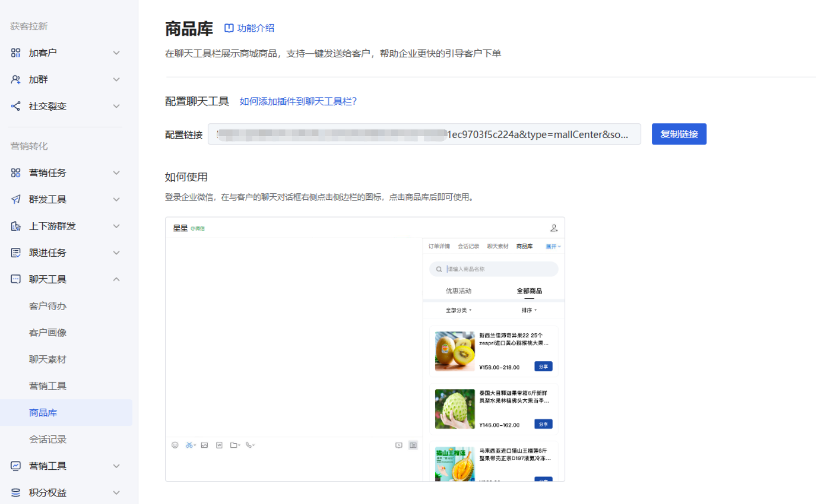Click the 积分权益 stack icon
The image size is (816, 504).
15,492
